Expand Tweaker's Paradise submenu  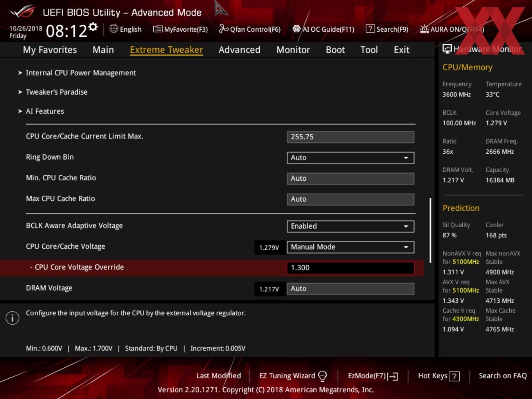click(x=56, y=92)
